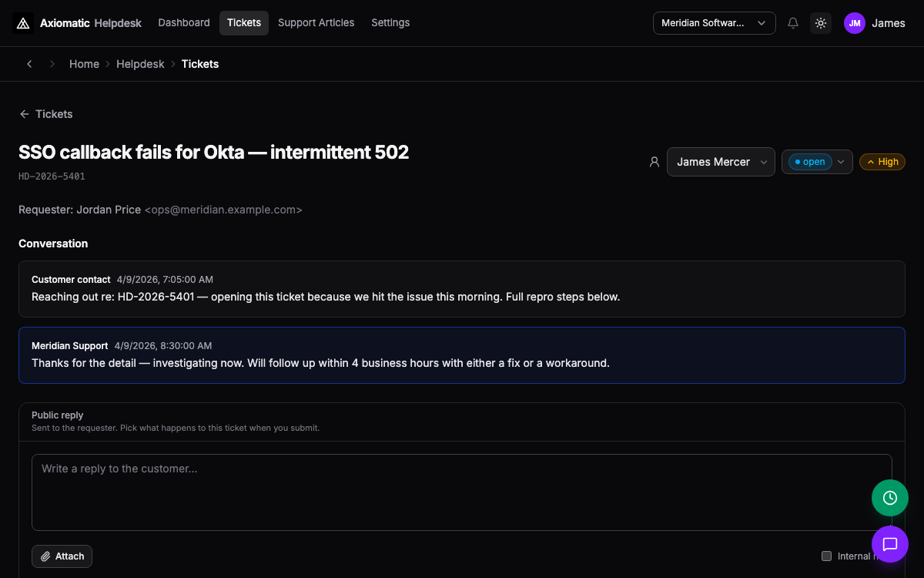Click timestamp 4/9/2026, 8:30:00 AM
This screenshot has height=578, width=924.
[x=163, y=346]
